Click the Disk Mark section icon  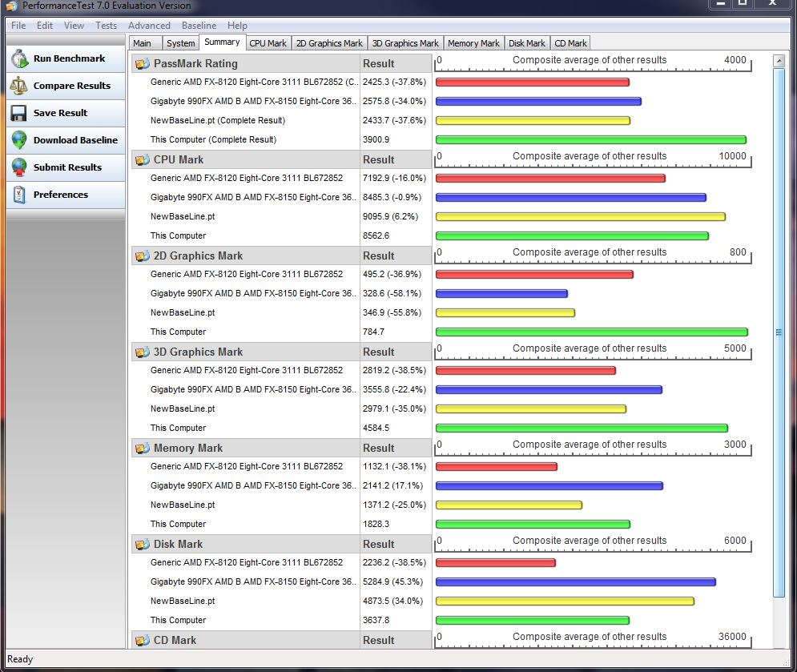point(143,544)
